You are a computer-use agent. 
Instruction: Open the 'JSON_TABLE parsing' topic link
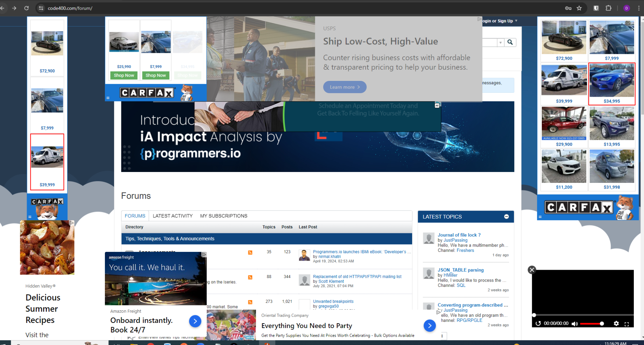[460, 270]
